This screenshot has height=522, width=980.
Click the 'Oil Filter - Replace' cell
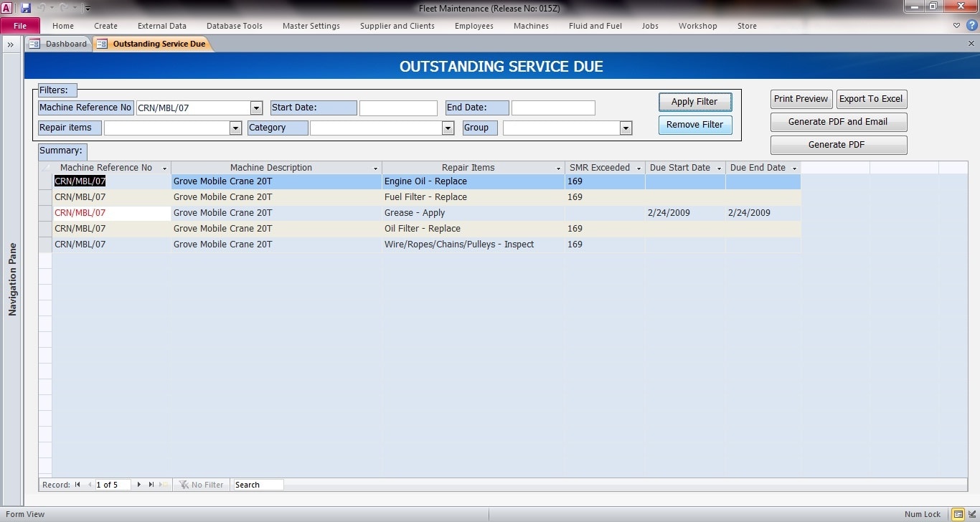click(x=473, y=229)
